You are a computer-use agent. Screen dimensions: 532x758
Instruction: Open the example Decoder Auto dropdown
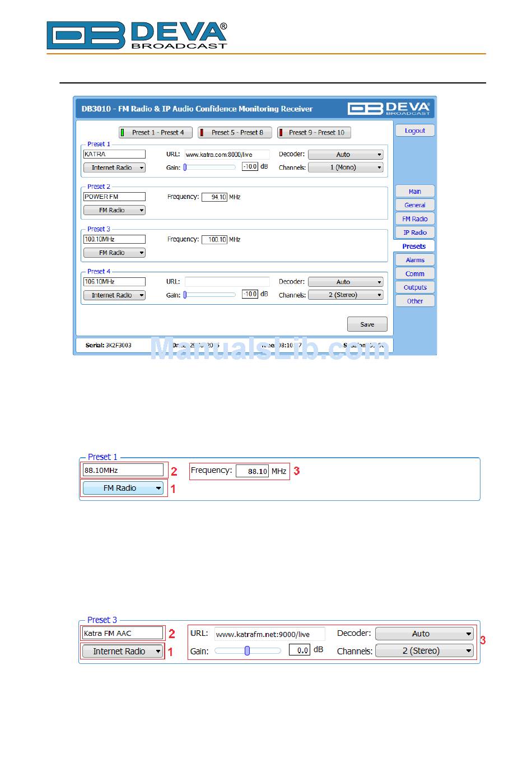click(x=424, y=634)
